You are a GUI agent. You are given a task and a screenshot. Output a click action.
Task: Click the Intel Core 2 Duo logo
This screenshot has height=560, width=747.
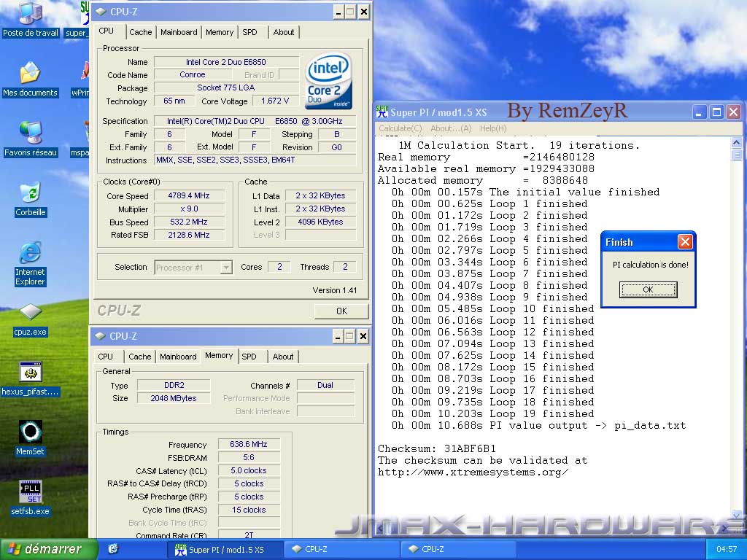(x=329, y=80)
